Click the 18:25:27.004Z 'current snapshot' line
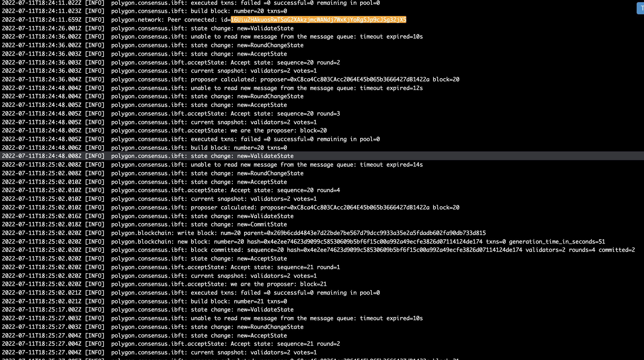 [159, 352]
